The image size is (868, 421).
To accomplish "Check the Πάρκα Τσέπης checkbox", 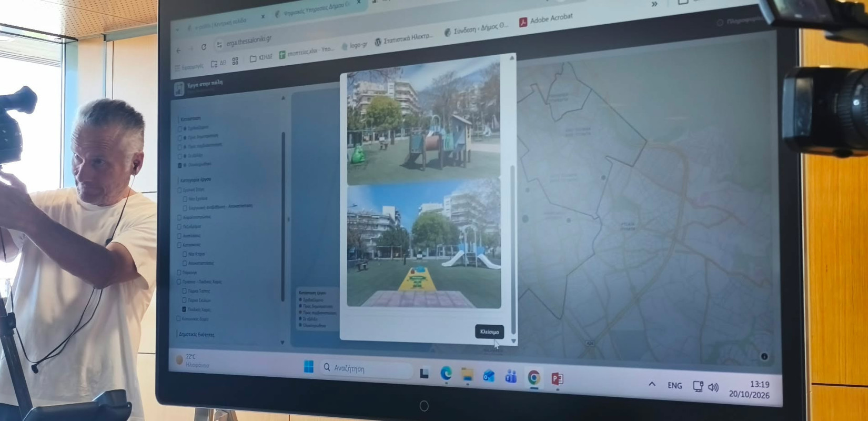I will (x=184, y=291).
